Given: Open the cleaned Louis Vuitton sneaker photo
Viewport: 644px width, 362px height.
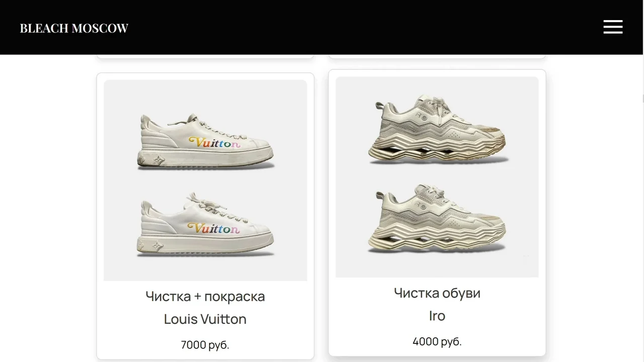Looking at the screenshot, I should (206, 224).
